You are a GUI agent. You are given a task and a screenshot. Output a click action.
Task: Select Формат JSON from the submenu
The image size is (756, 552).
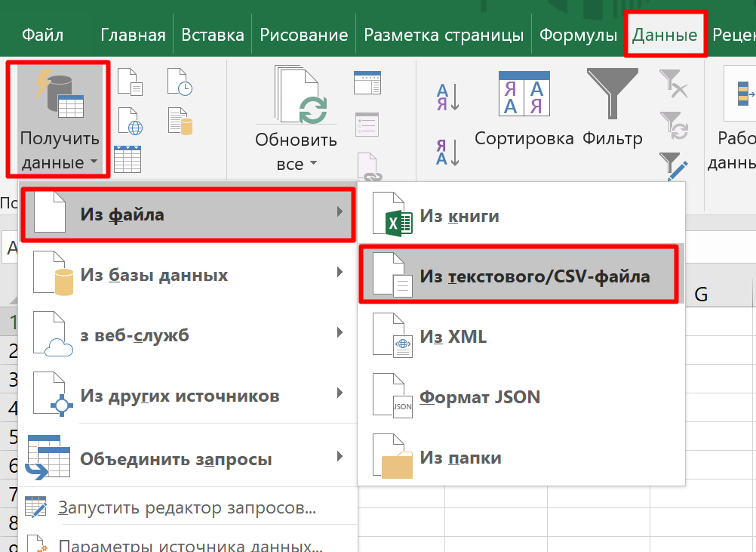480,397
